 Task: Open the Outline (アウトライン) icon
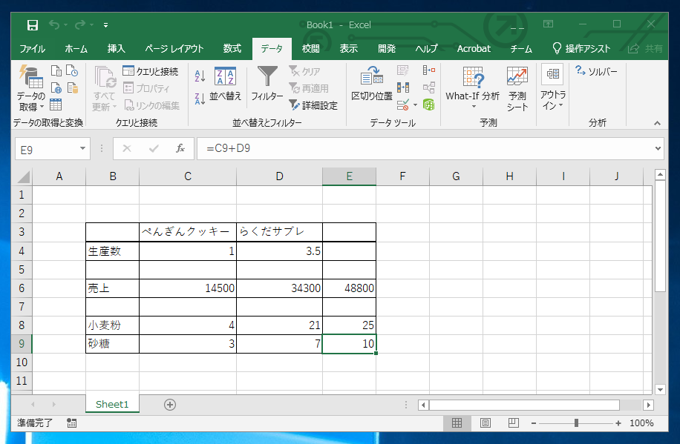click(553, 88)
